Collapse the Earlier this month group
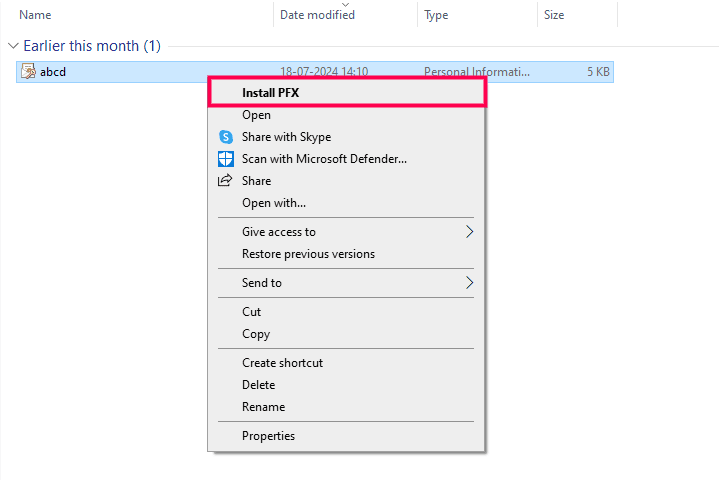Viewport: 719px width, 480px height. [x=13, y=46]
